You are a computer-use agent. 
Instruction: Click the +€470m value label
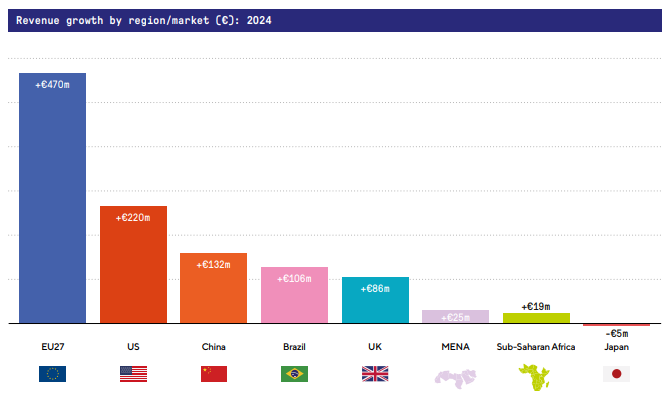52,85
